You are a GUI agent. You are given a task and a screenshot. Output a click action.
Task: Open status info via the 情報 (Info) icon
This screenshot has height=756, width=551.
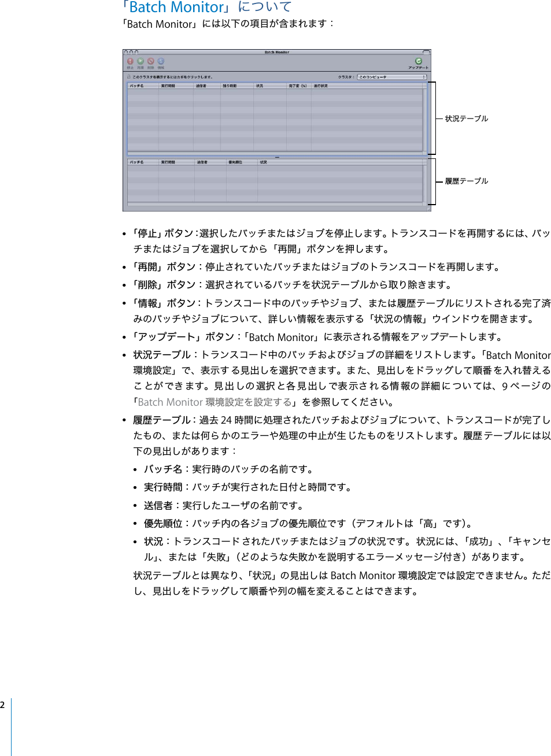[x=161, y=61]
